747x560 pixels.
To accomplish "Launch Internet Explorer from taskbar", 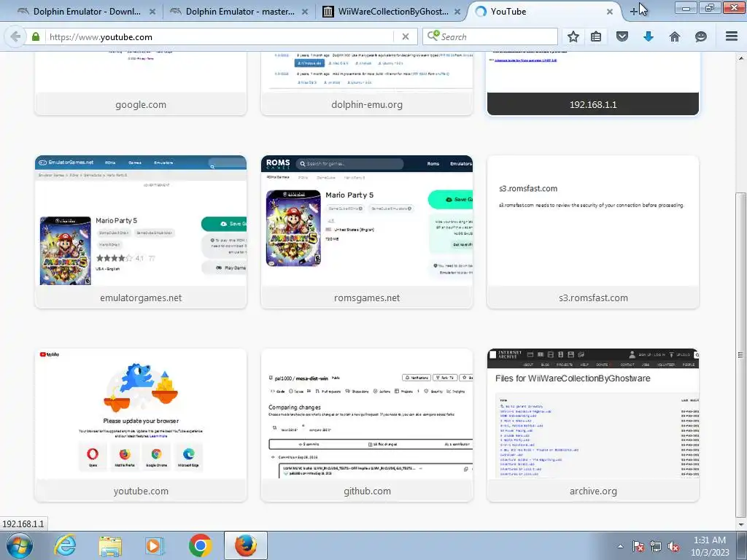I will [65, 545].
